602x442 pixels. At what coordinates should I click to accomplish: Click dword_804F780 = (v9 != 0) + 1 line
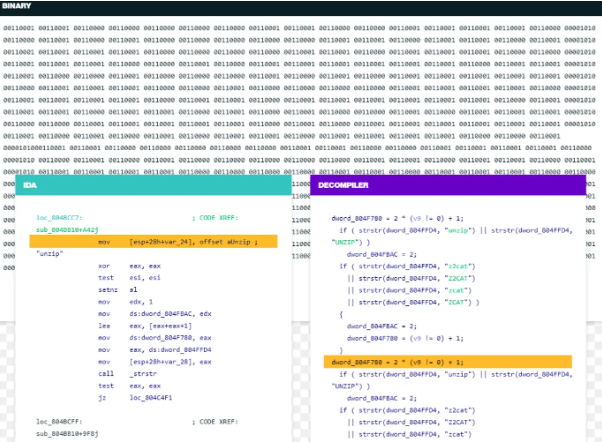(405, 338)
